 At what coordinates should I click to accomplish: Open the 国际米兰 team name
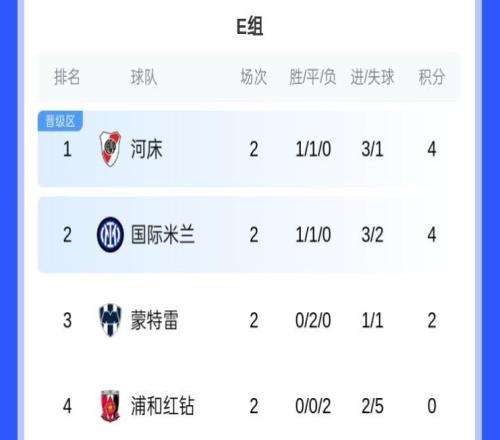[163, 235]
